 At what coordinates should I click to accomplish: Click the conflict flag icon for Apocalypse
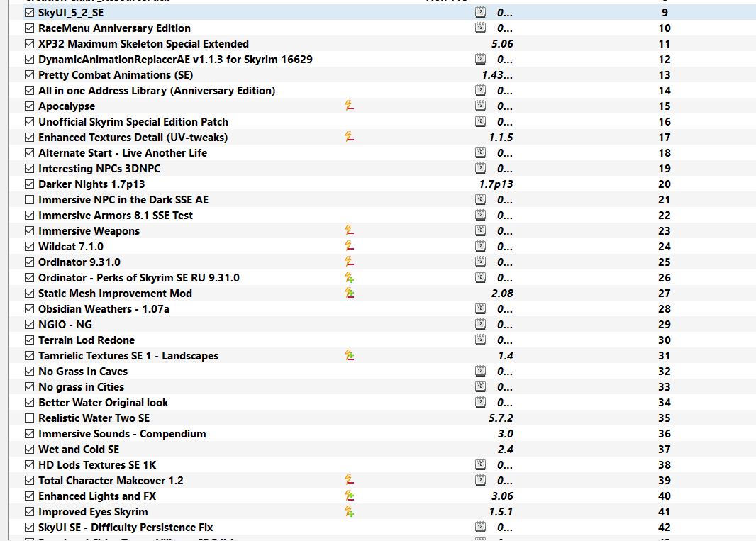tap(350, 106)
